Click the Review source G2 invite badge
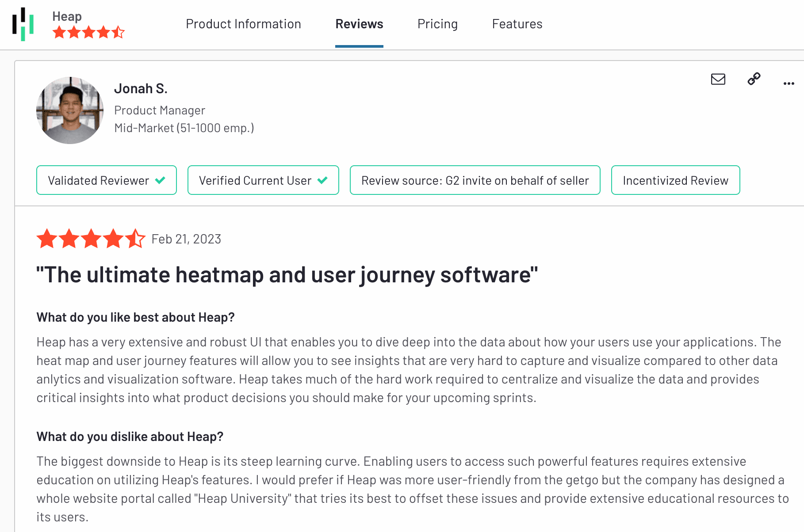The height and width of the screenshot is (532, 804). coord(475,180)
